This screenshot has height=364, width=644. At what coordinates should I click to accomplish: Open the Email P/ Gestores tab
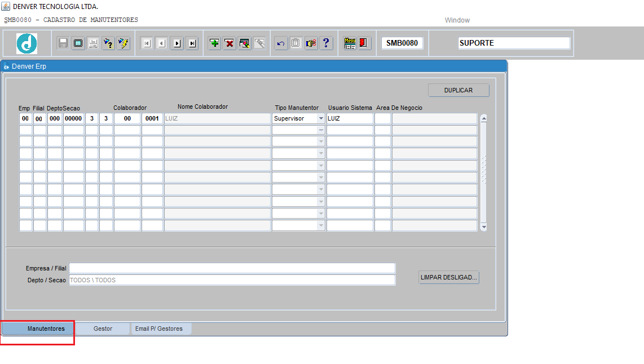[x=161, y=329]
